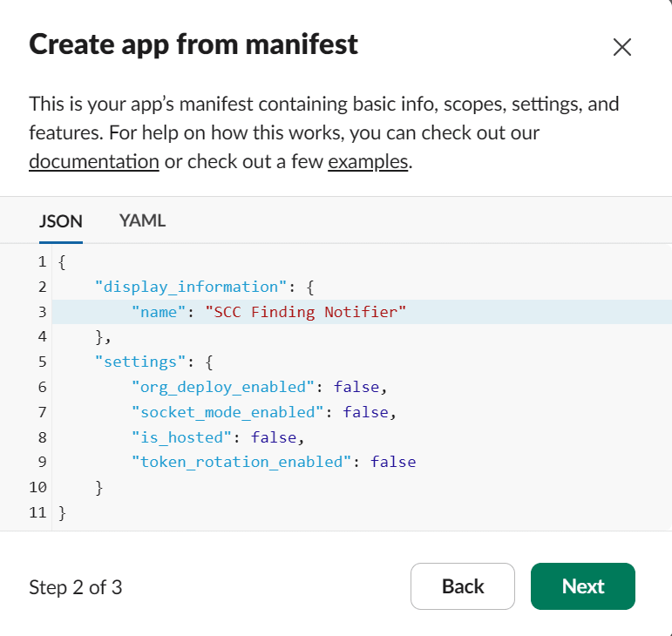Click the "settings" key on line 5
Image resolution: width=672 pixels, height=636 pixels.
pos(140,362)
